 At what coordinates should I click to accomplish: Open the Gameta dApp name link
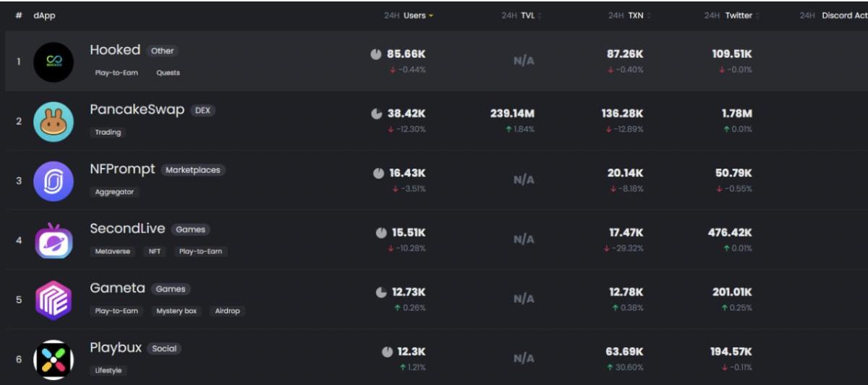tap(117, 288)
